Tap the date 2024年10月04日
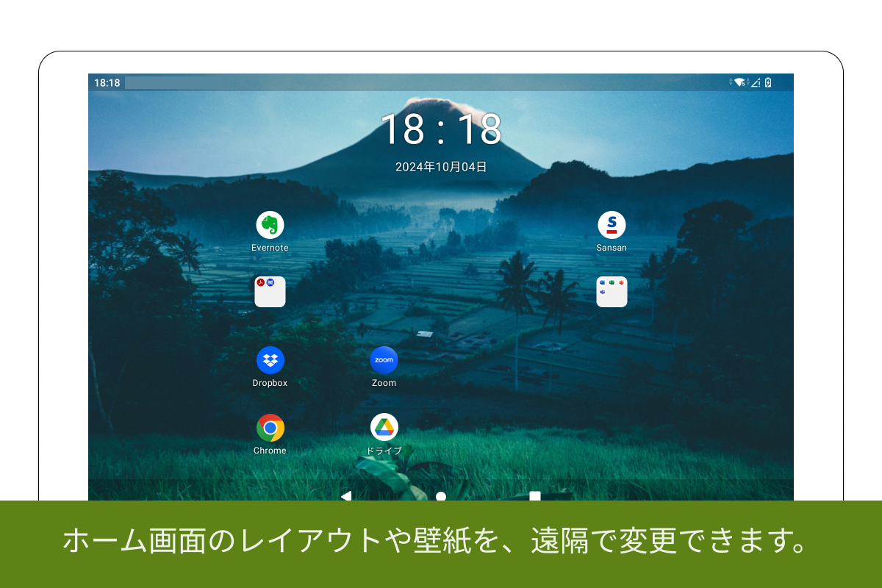The height and width of the screenshot is (588, 882). [x=441, y=167]
